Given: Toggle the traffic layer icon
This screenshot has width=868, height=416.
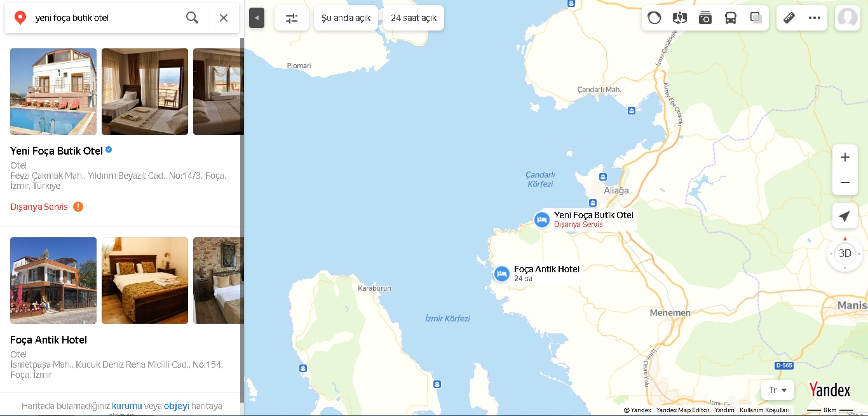Looking at the screenshot, I should pos(654,18).
